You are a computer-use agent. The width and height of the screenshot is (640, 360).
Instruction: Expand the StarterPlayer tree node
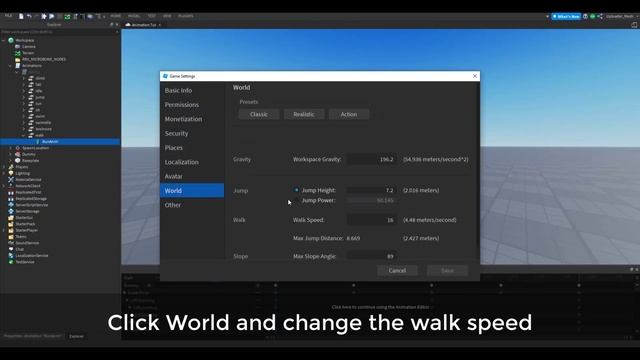(4, 230)
